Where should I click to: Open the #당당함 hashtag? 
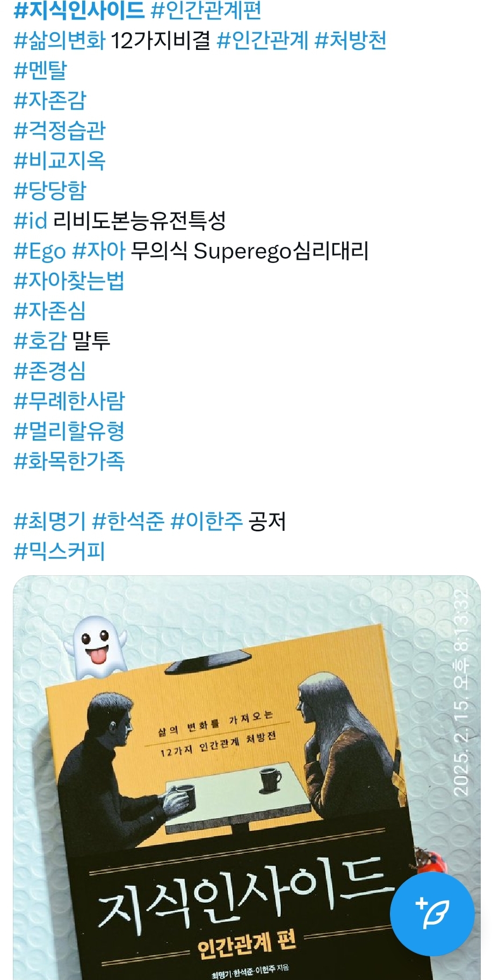point(49,191)
